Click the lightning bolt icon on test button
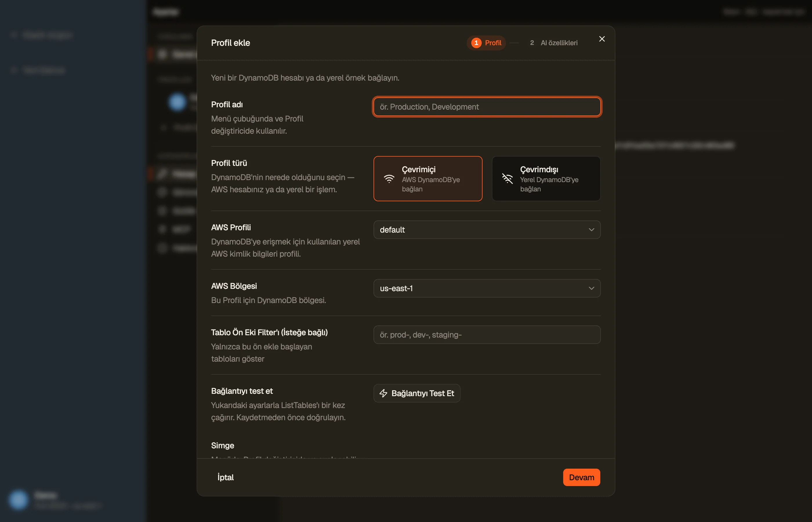Viewport: 812px width, 522px height. (383, 393)
